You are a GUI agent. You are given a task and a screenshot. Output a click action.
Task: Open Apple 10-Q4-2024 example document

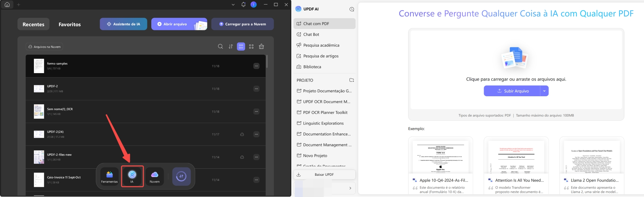point(441,165)
